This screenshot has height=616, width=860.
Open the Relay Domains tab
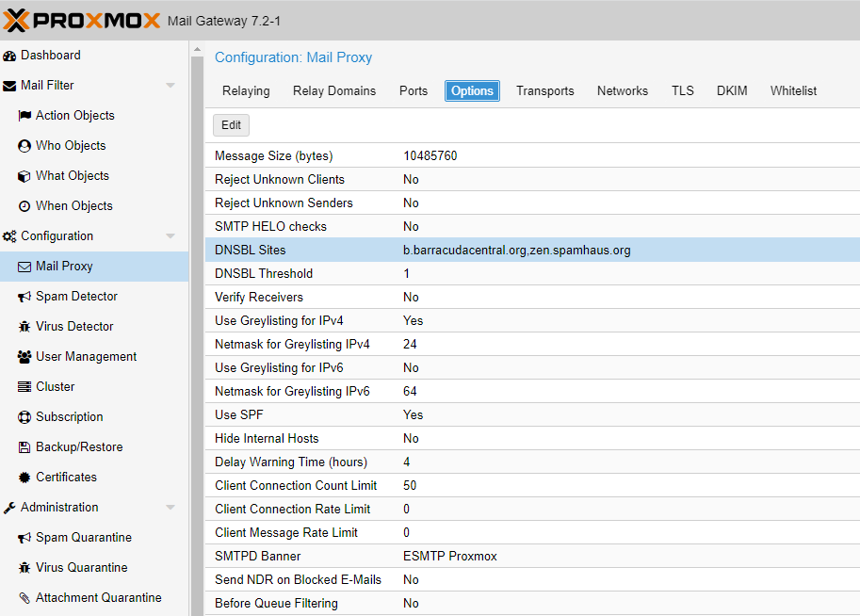click(334, 91)
